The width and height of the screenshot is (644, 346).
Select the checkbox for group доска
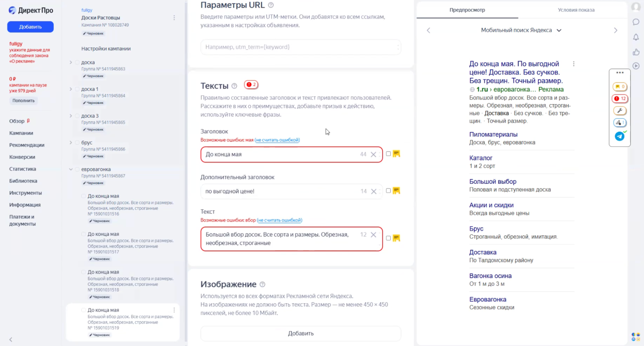pyautogui.click(x=77, y=62)
